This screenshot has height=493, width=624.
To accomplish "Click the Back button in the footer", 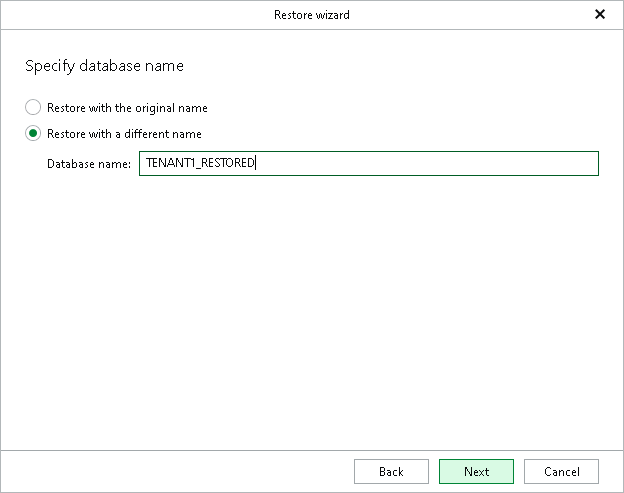I will point(391,471).
